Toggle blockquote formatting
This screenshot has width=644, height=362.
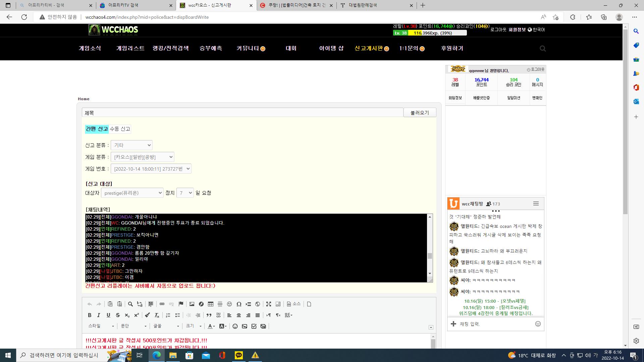pos(209,315)
